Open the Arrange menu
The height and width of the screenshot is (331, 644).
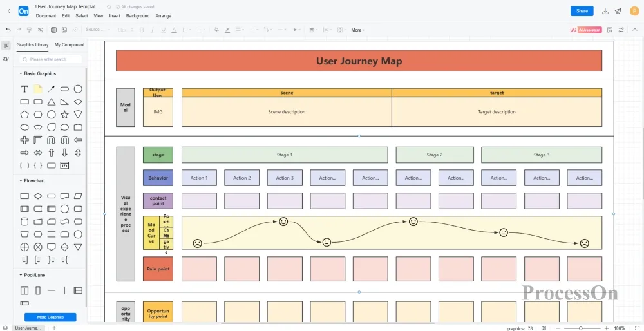pos(163,16)
